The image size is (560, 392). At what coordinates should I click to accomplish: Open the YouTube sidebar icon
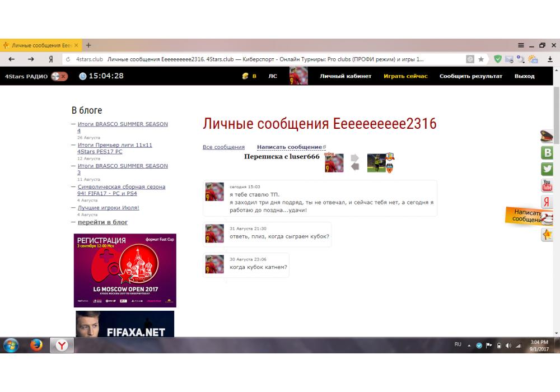point(547,185)
